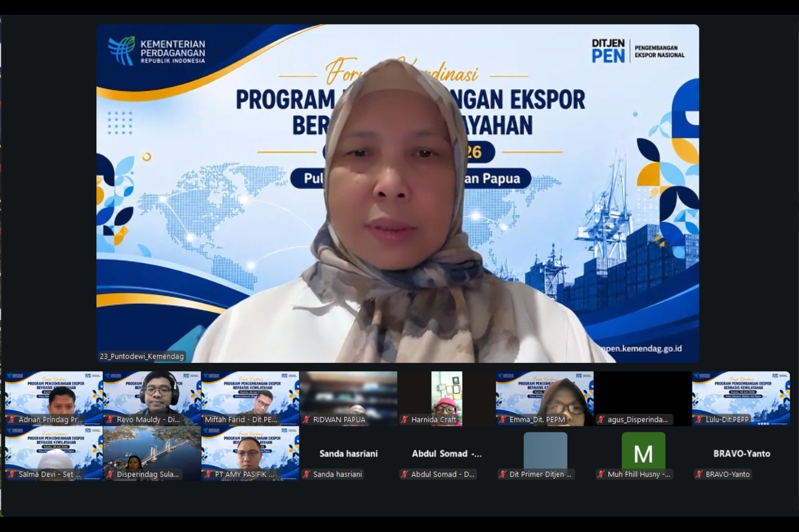Screen dimensions: 799x532
Task: Click the large Sanda hasriani name text
Action: tap(349, 454)
